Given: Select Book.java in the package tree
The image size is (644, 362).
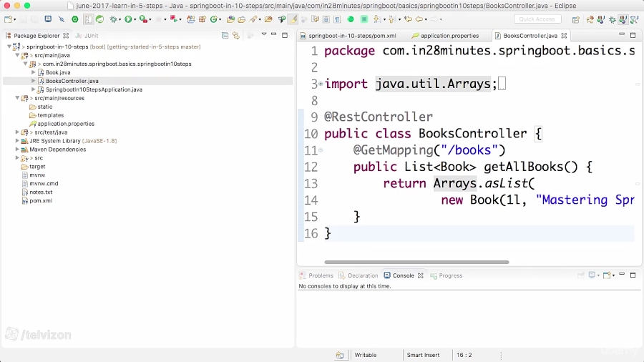Looking at the screenshot, I should (x=58, y=72).
